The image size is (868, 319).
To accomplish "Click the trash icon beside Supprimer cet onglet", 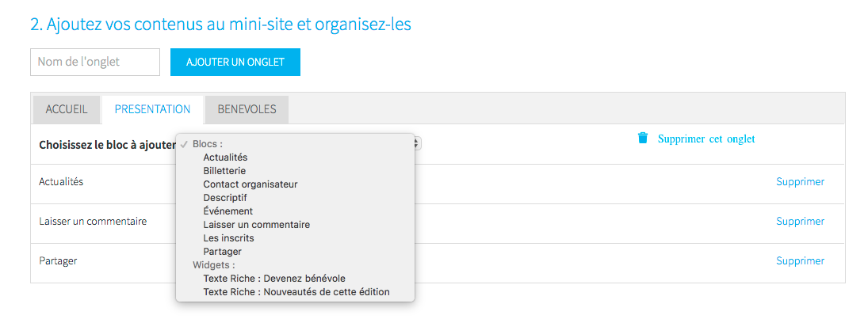I will (643, 139).
